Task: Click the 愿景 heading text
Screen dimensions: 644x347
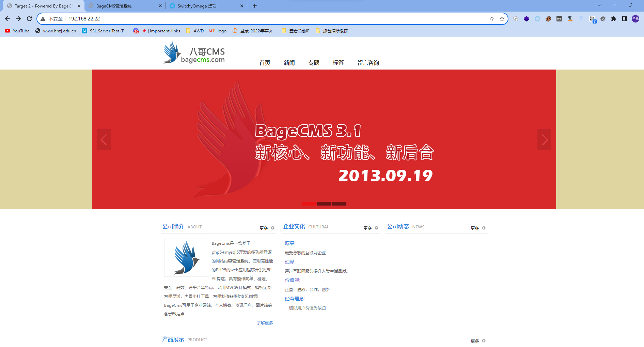Action: coord(290,243)
